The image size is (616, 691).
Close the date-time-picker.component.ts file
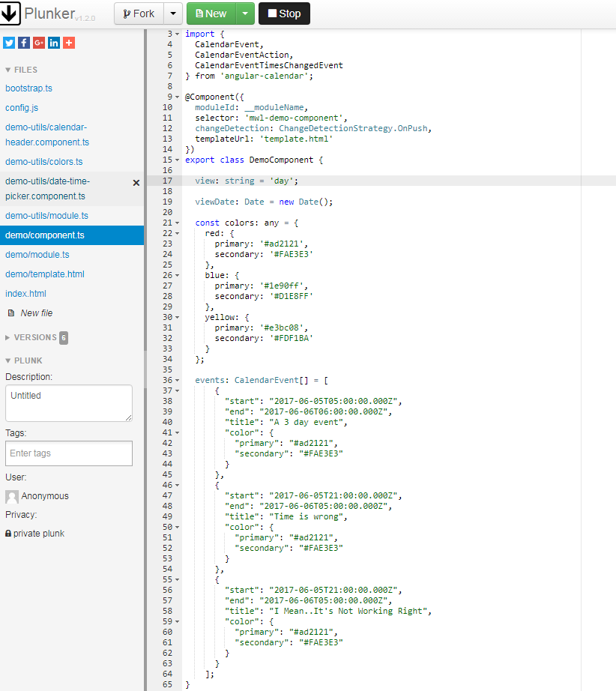pos(136,182)
